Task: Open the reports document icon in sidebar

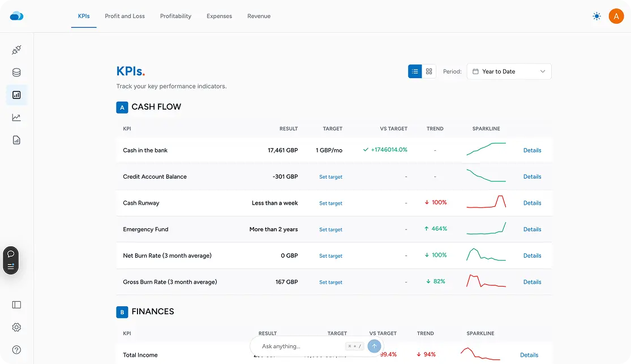Action: 16,139
